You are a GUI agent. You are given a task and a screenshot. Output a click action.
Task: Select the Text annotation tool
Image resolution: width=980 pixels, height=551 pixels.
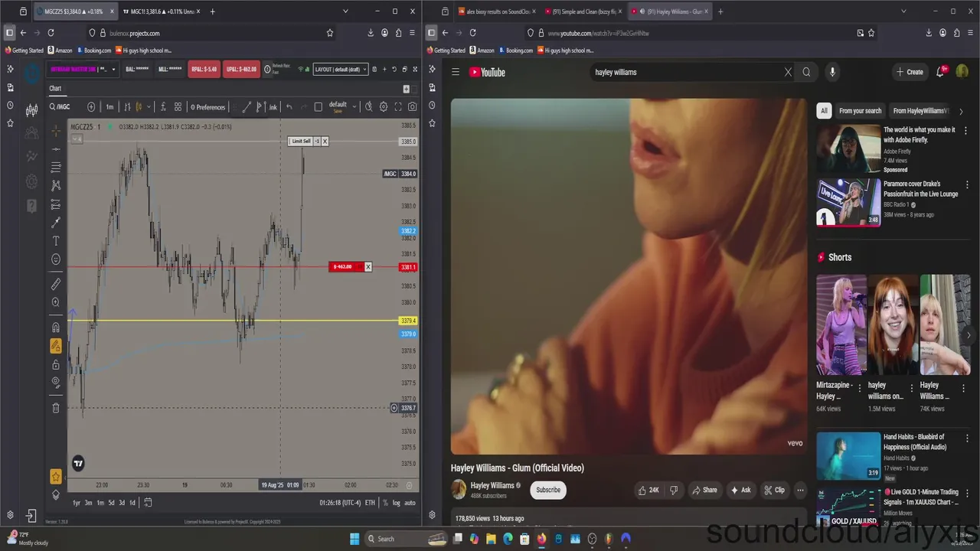[x=56, y=241]
